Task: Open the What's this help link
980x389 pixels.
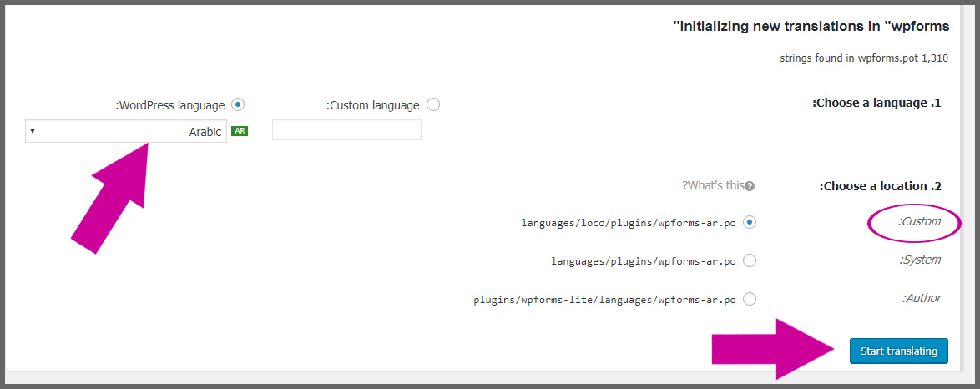Action: pos(714,186)
